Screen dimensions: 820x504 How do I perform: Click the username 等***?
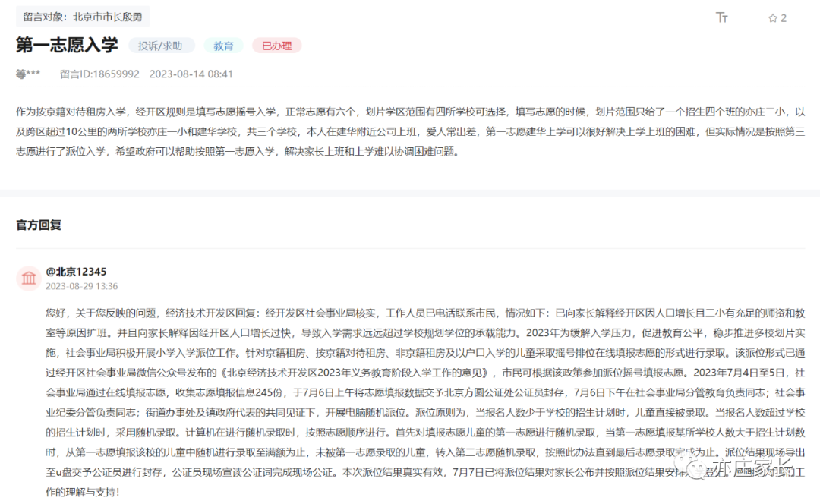(28, 74)
